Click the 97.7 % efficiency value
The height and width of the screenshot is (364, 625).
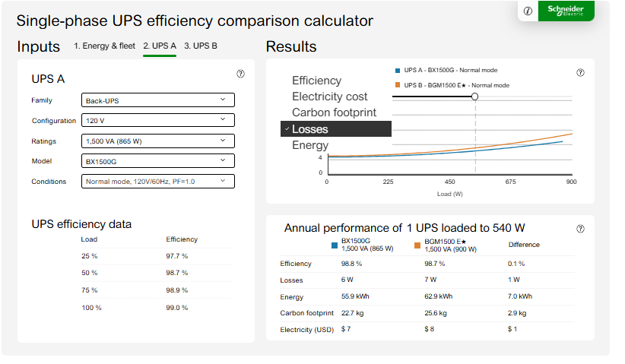(177, 256)
